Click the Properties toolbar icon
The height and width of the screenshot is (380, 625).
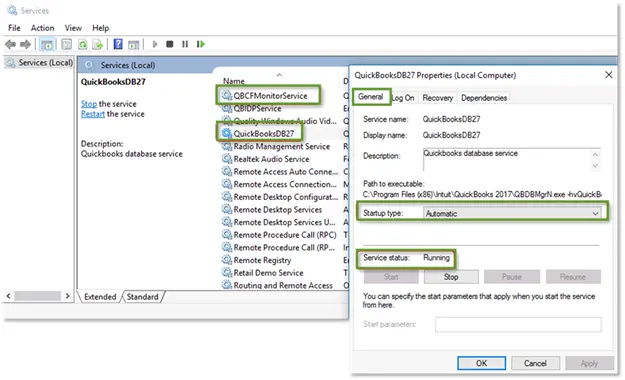click(x=67, y=44)
